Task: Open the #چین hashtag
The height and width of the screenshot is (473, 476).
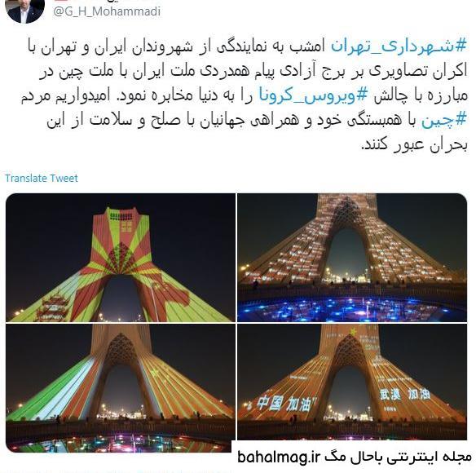Action: [443, 121]
